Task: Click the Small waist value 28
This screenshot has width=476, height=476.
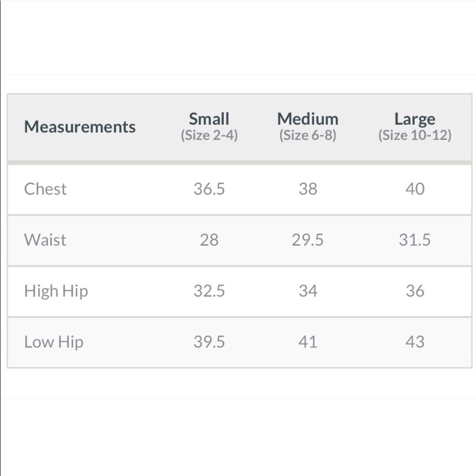Action: click(x=209, y=240)
